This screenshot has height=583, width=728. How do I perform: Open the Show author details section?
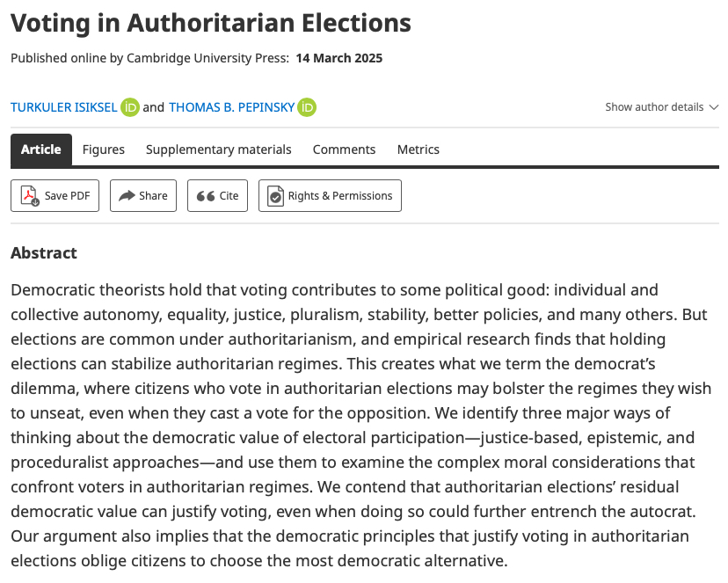coord(654,107)
